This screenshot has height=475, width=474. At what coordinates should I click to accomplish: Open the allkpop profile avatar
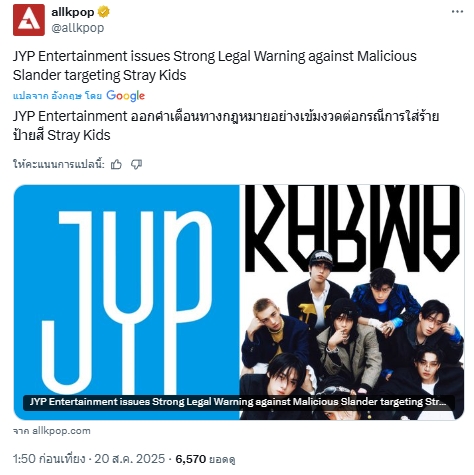(29, 20)
